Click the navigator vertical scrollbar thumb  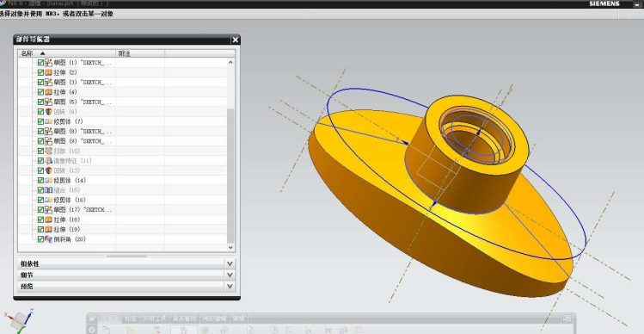[x=230, y=175]
